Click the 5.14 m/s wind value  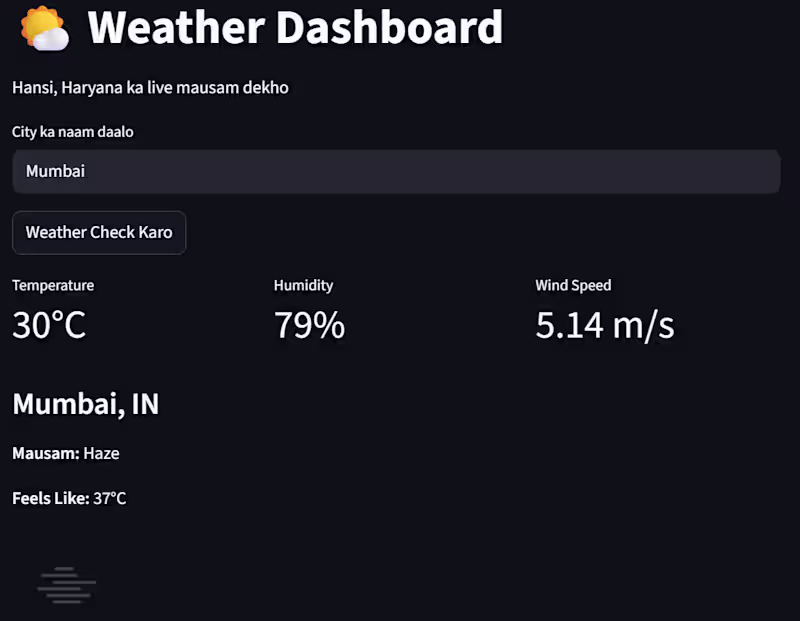tap(604, 325)
